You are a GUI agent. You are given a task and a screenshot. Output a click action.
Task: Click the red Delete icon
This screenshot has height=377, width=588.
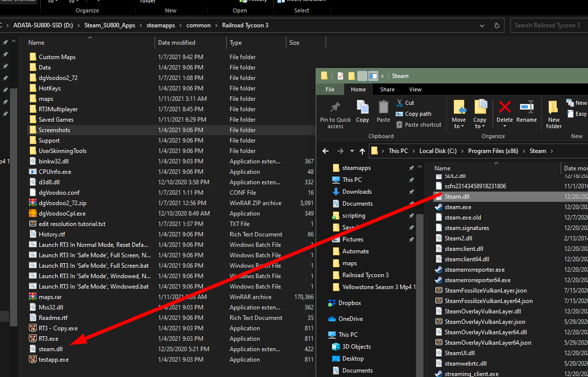coord(505,107)
